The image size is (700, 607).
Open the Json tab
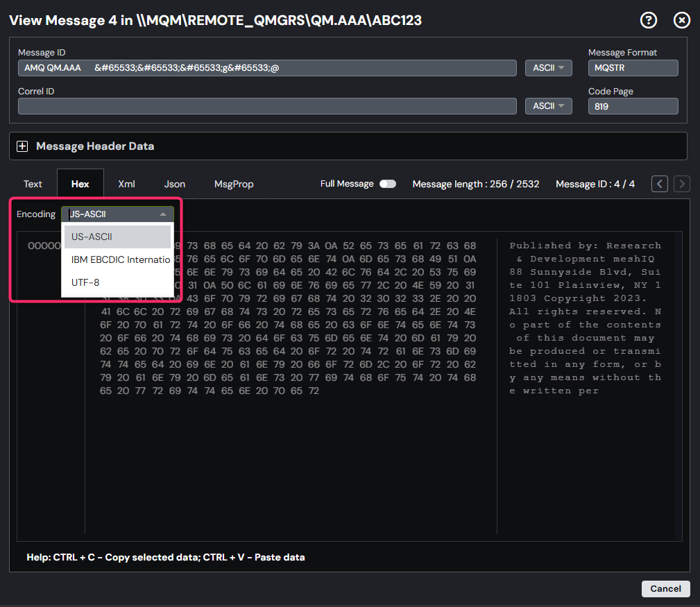coord(174,184)
